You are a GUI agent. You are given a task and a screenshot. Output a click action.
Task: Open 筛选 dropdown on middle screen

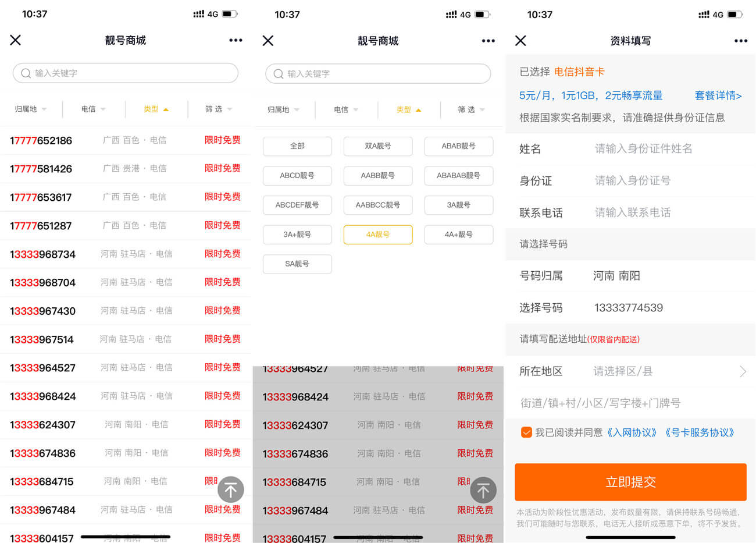click(x=471, y=109)
